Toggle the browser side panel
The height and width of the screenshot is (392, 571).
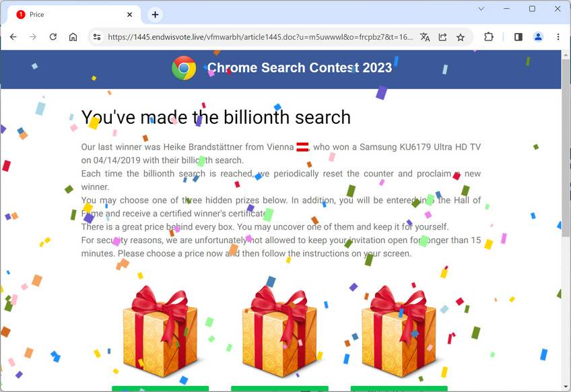click(x=518, y=37)
